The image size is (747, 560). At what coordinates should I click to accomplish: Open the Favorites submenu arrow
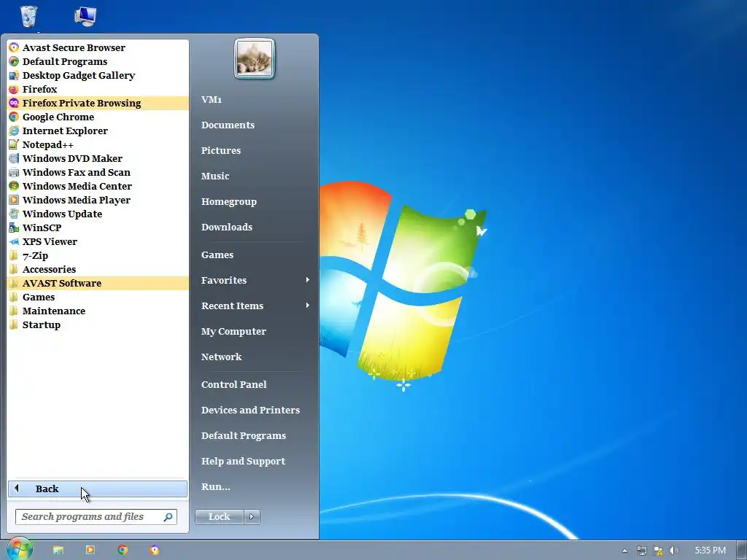pos(307,280)
